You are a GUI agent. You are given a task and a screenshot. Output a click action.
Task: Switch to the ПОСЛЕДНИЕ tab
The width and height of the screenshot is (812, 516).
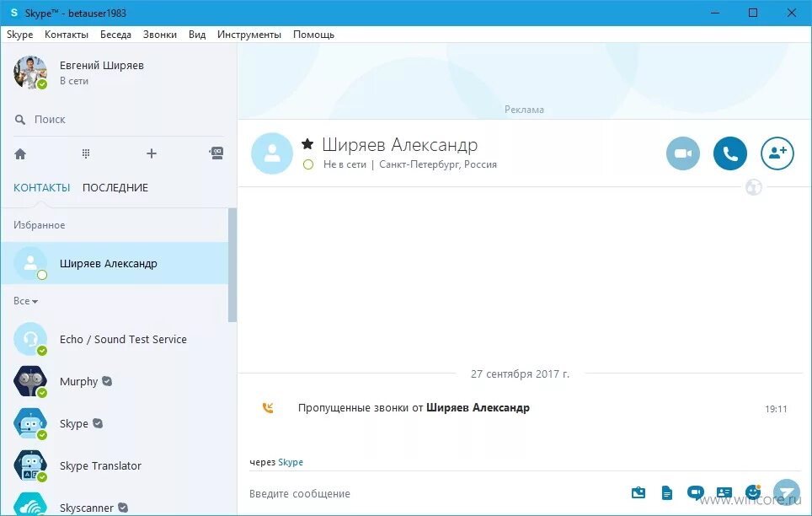(115, 188)
